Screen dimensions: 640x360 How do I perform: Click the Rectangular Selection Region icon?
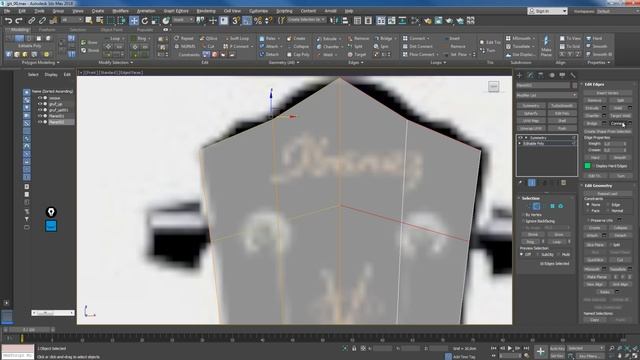point(111,20)
